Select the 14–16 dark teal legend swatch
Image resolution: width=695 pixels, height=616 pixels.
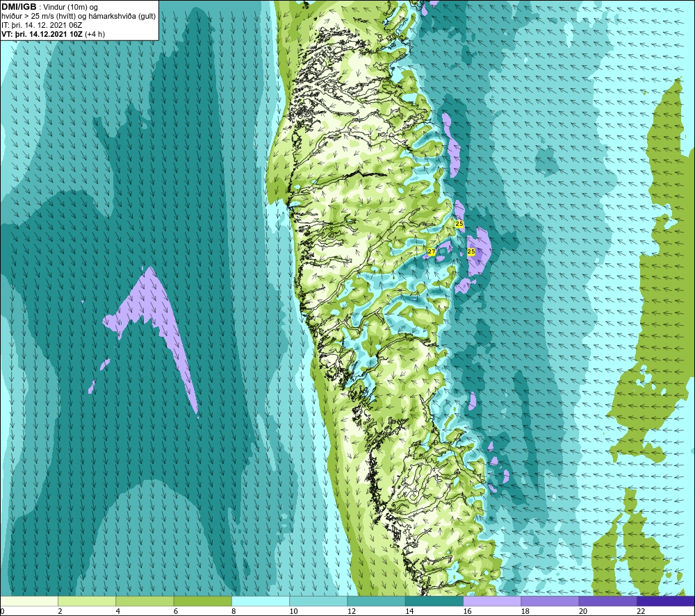click(434, 601)
